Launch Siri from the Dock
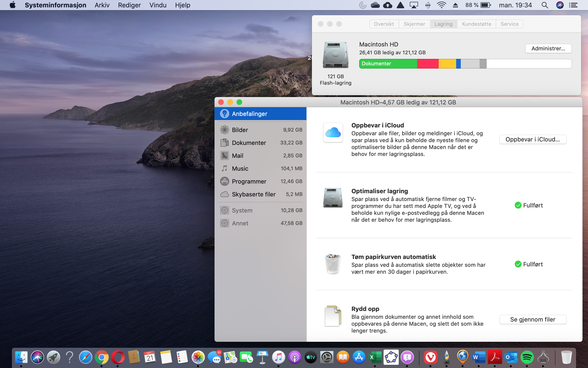Viewport: 588px width, 368px height. [37, 357]
